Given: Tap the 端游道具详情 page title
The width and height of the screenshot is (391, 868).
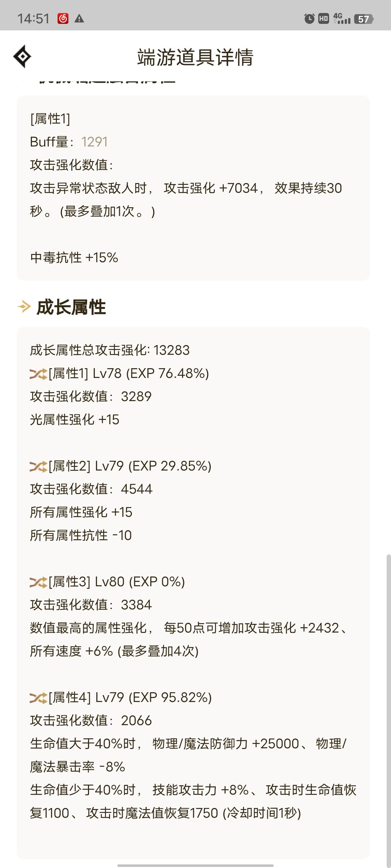Looking at the screenshot, I should (x=195, y=57).
